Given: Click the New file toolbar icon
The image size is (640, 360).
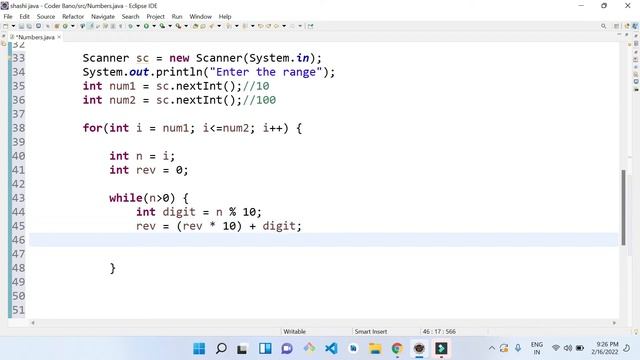Looking at the screenshot, I should click(x=5, y=26).
